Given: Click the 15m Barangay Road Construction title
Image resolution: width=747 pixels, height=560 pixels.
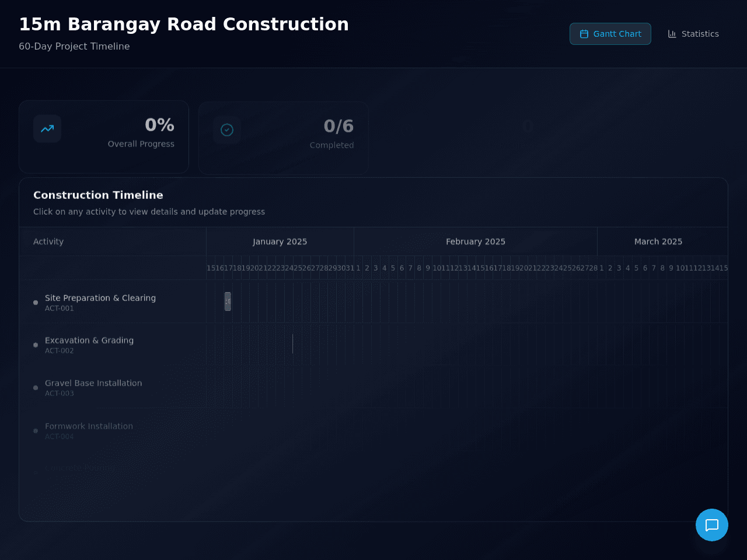Looking at the screenshot, I should tap(184, 24).
